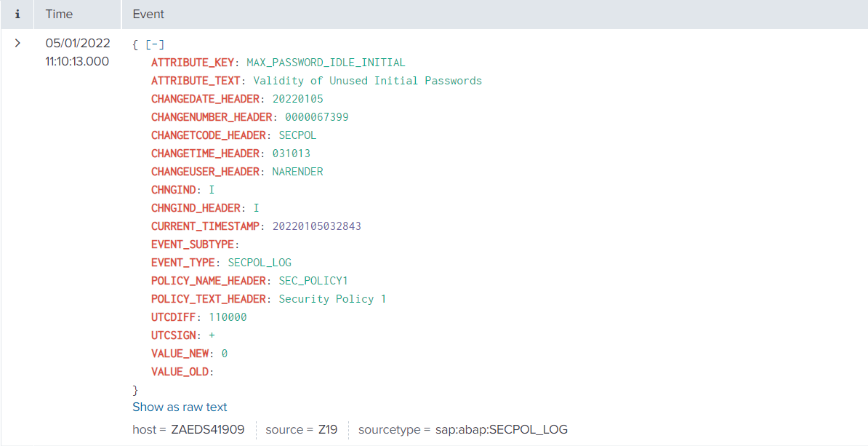This screenshot has width=868, height=446.
Task: Click the info column header icon
Action: (17, 15)
